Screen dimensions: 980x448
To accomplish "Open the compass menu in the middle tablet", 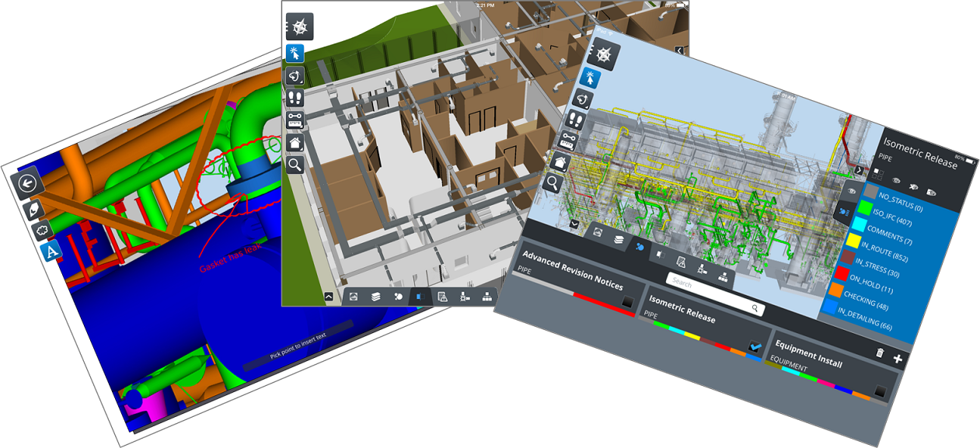I will pos(299,26).
